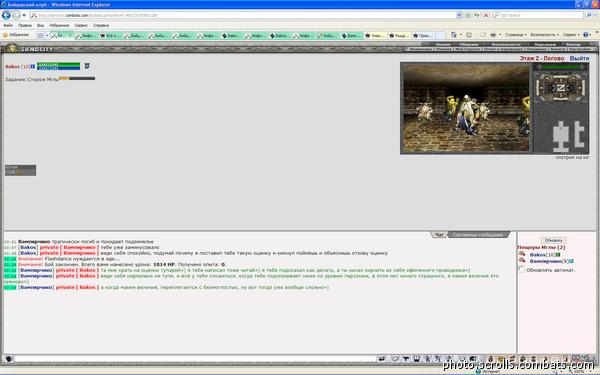
Task: Click the info icon next to Bakos level
Action: point(32,67)
